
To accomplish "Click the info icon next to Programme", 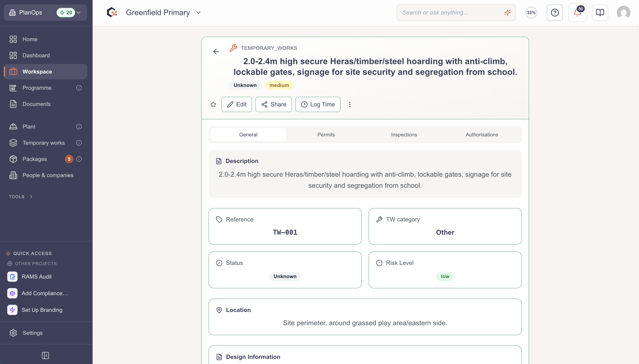I will pos(79,88).
